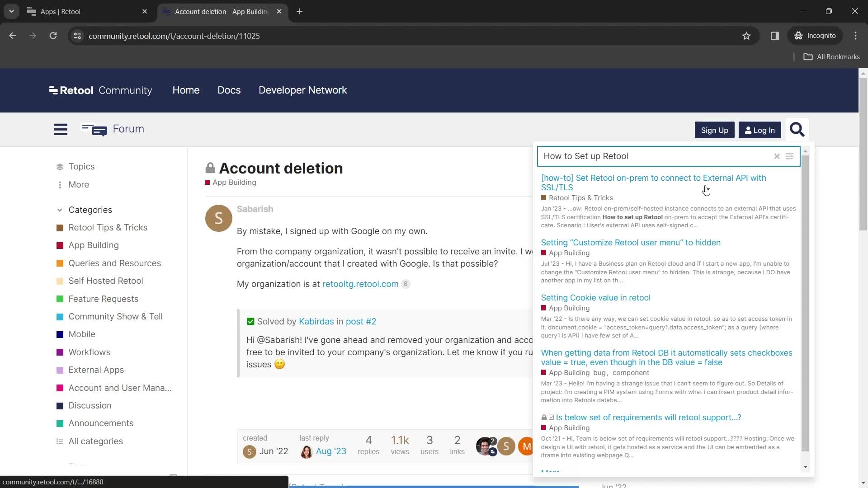This screenshot has height=488, width=868.
Task: Open Mobile category
Action: tap(81, 334)
